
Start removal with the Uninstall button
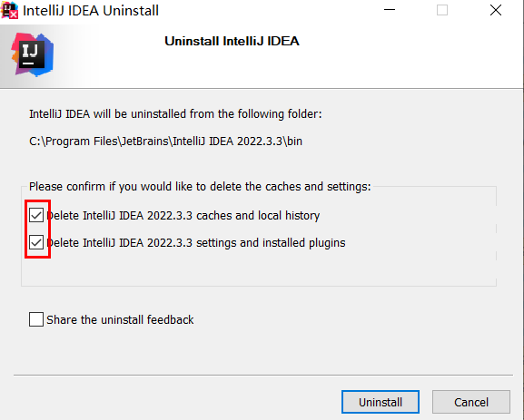click(x=381, y=402)
